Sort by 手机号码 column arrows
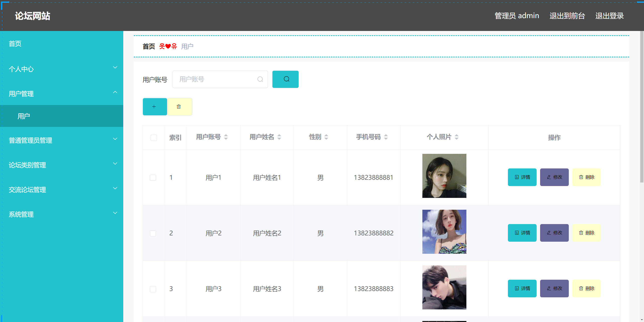Image resolution: width=644 pixels, height=322 pixels. point(386,137)
